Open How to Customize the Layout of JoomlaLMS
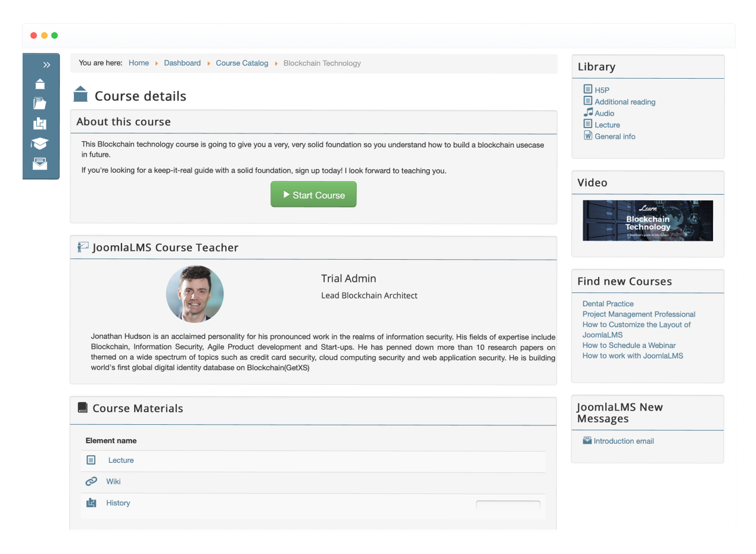 (636, 329)
